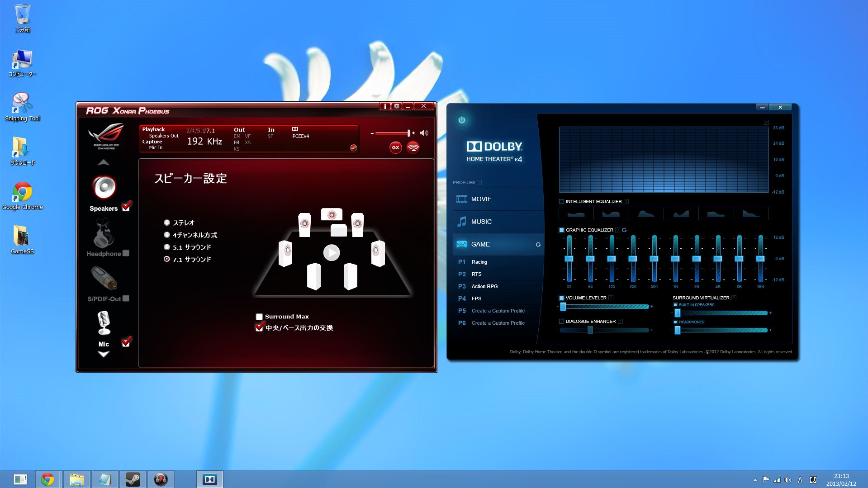
Task: Enable the Dialogue Enhancer checkbox
Action: [x=562, y=322]
